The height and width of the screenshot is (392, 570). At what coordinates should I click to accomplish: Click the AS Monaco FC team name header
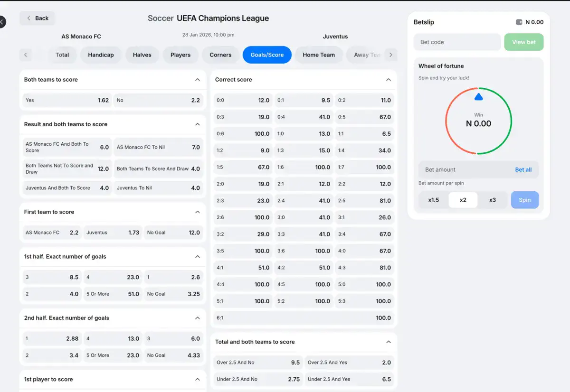tap(81, 37)
